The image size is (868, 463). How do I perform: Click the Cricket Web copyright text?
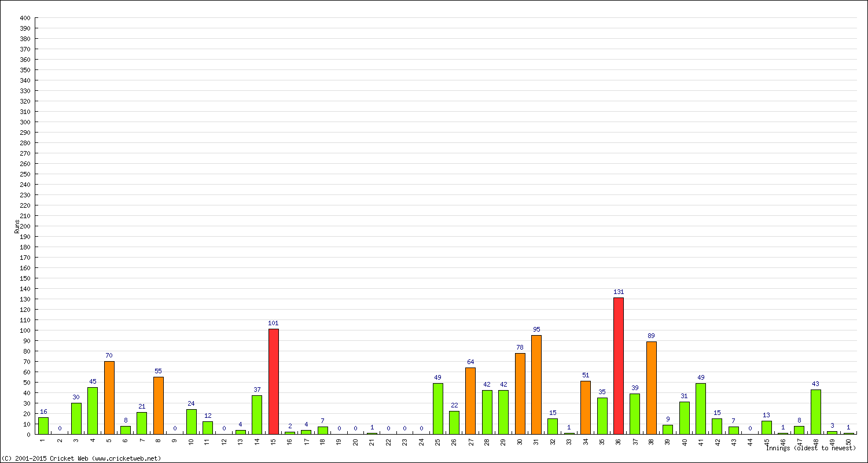82,458
